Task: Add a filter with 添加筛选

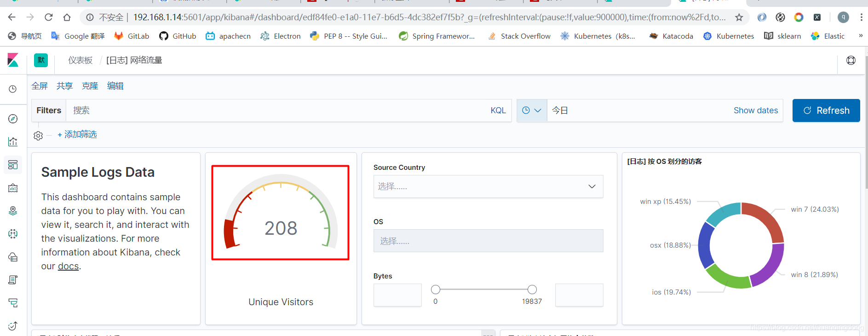Action: point(77,134)
